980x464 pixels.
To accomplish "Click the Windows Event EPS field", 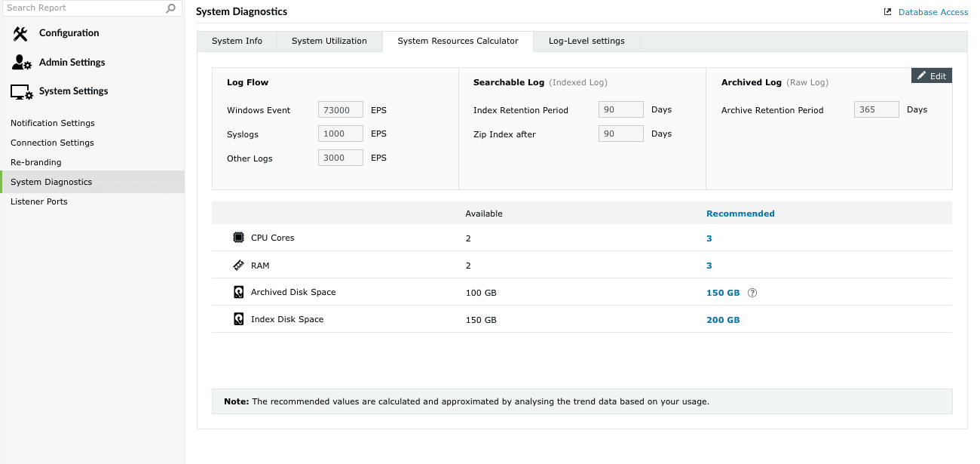I will tap(341, 110).
